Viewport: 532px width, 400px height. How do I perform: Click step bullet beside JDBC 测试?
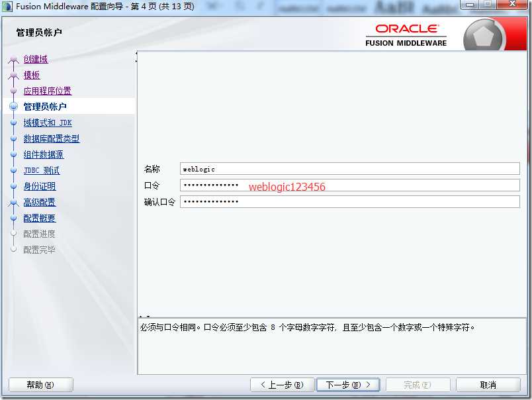pyautogui.click(x=14, y=170)
